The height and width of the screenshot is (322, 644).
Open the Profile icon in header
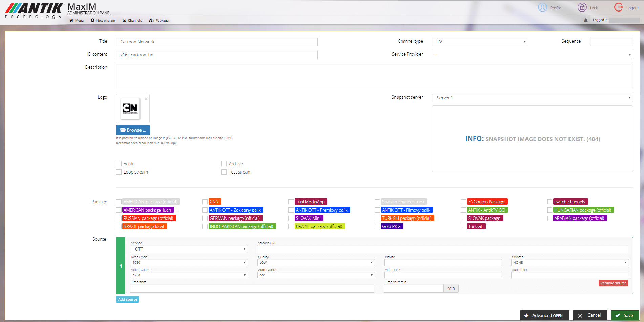[x=542, y=7]
